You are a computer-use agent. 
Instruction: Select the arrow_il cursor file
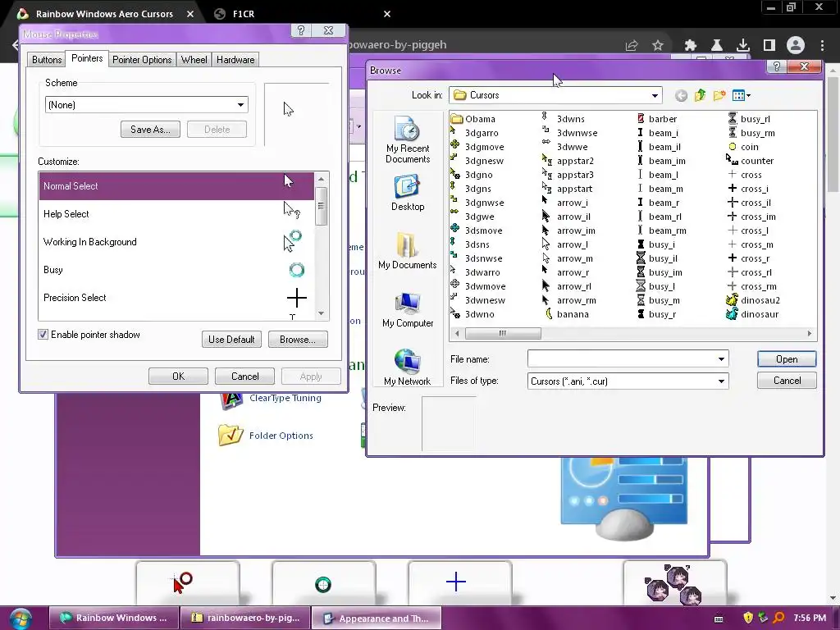(566, 217)
